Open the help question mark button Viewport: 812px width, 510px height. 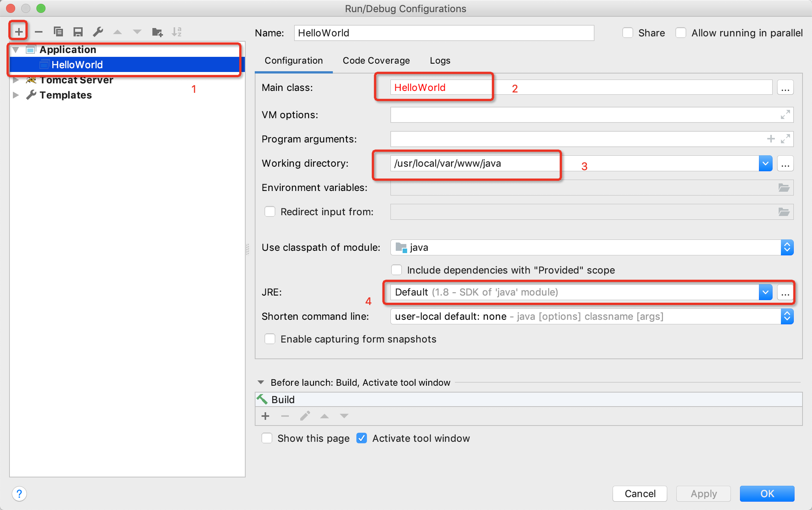(x=19, y=494)
